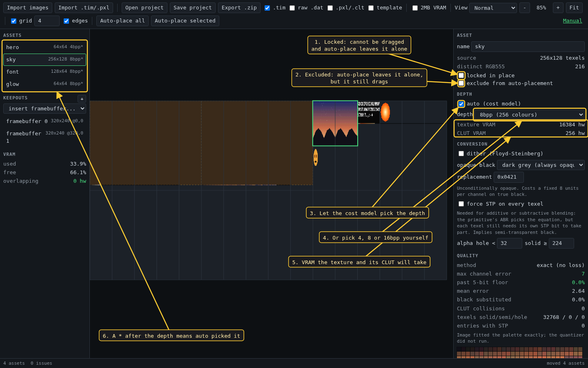Select framebuffer 0 keepout
Image resolution: width=588 pixels, height=368 pixels.
pyautogui.click(x=45, y=121)
